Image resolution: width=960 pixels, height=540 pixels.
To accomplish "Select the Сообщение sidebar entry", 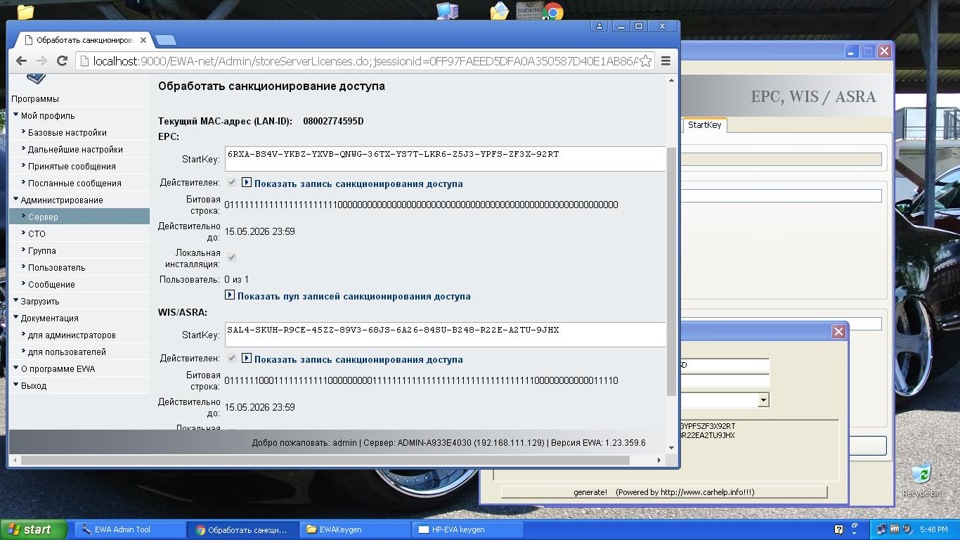I will 51,285.
